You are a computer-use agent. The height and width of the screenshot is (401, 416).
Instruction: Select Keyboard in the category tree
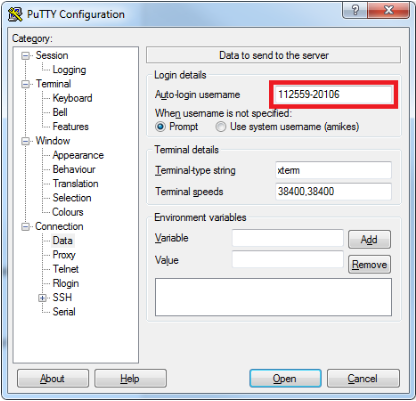[x=72, y=98]
